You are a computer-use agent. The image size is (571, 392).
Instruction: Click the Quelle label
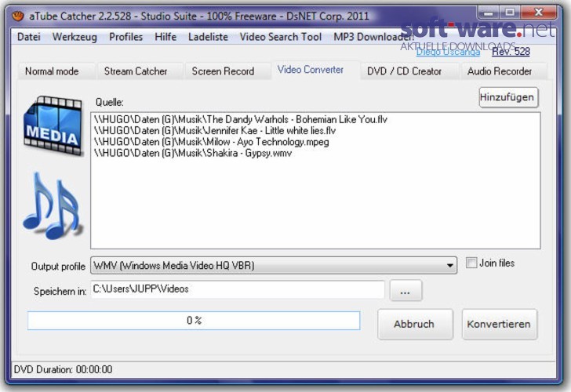[x=109, y=102]
